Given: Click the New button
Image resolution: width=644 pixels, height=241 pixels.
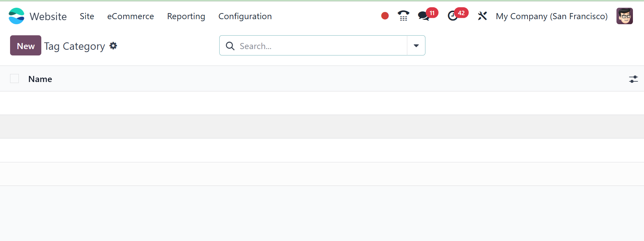Looking at the screenshot, I should pos(26,46).
